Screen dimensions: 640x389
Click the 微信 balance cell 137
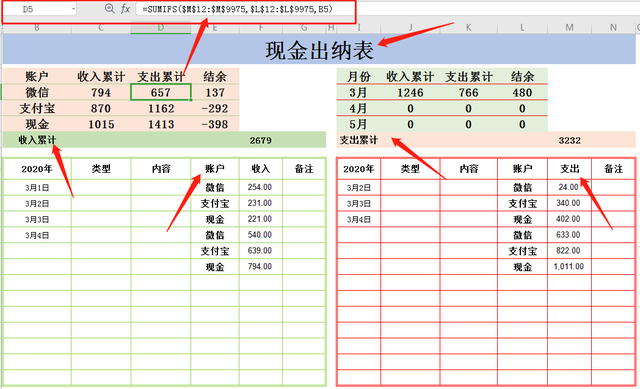[215, 93]
